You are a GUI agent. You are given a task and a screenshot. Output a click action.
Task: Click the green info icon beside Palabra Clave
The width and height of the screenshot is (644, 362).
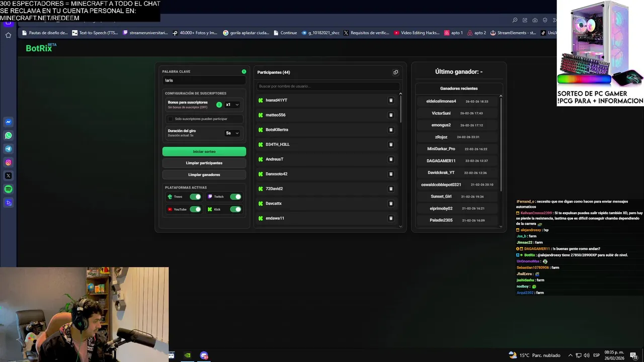[x=244, y=71]
